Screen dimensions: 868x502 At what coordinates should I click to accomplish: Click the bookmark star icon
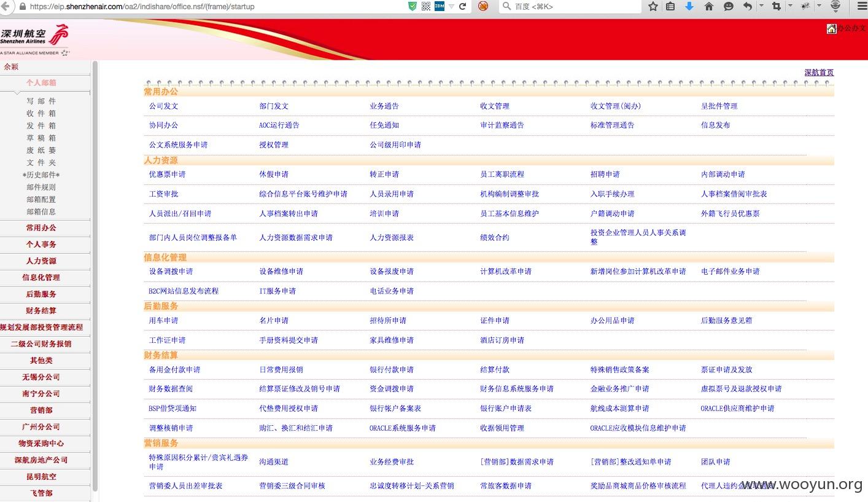point(653,6)
